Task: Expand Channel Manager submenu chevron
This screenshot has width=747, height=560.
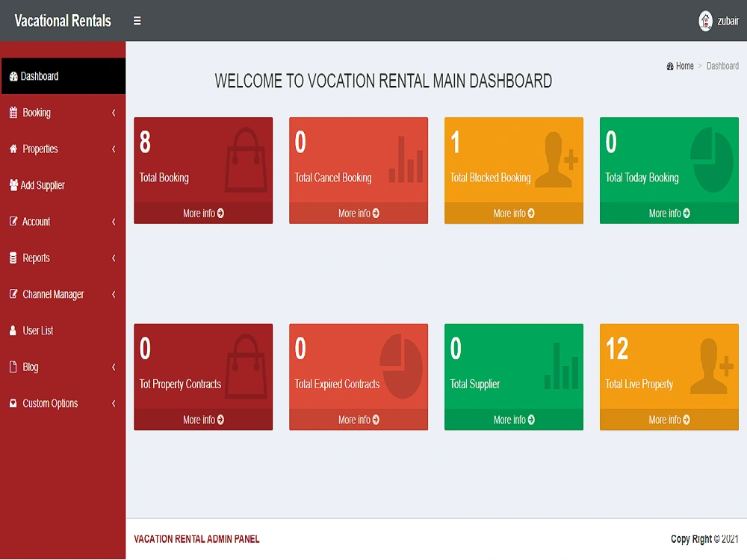Action: coord(114,294)
